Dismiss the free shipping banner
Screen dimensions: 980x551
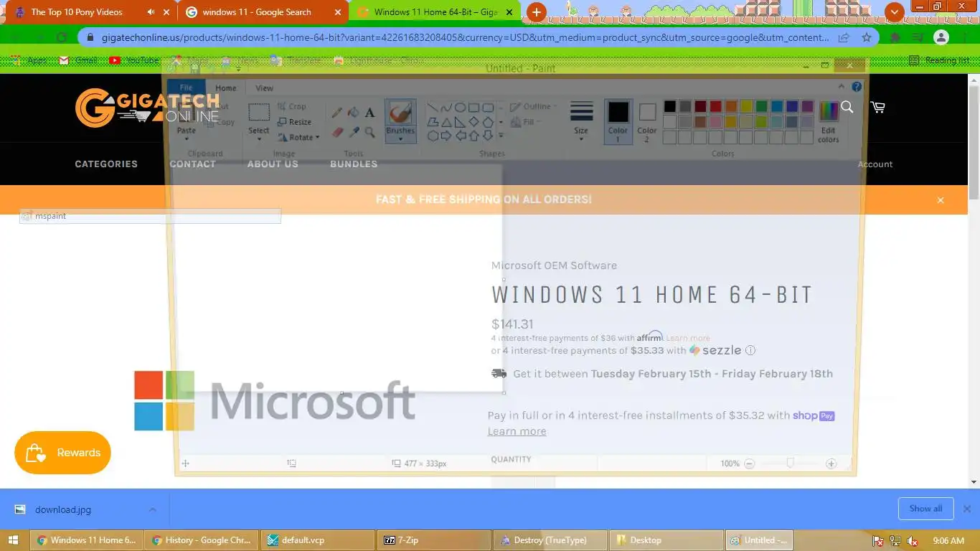941,200
